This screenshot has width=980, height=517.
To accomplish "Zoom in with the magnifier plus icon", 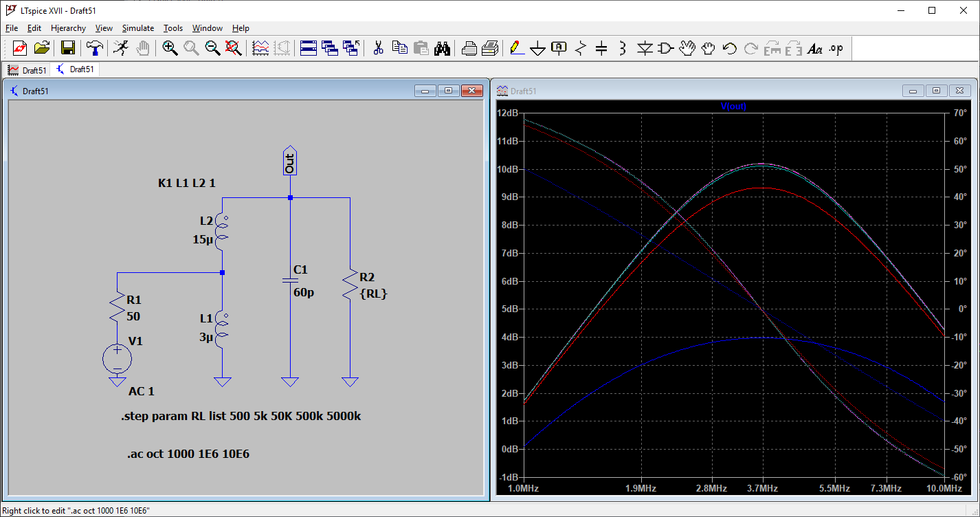I will point(170,47).
